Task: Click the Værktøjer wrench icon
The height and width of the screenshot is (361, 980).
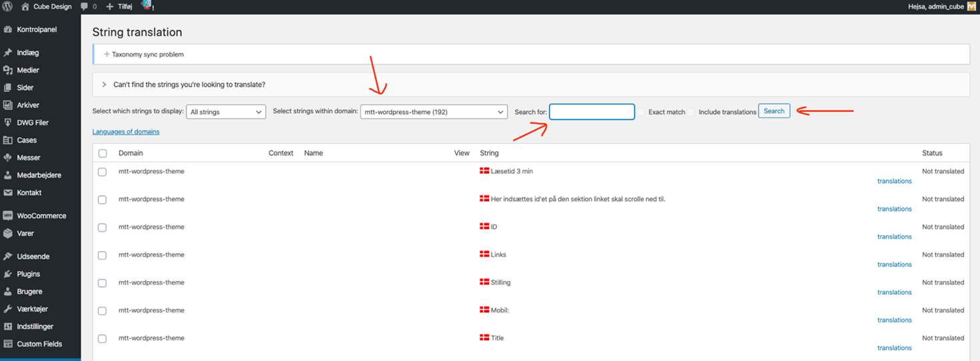Action: pos(8,309)
